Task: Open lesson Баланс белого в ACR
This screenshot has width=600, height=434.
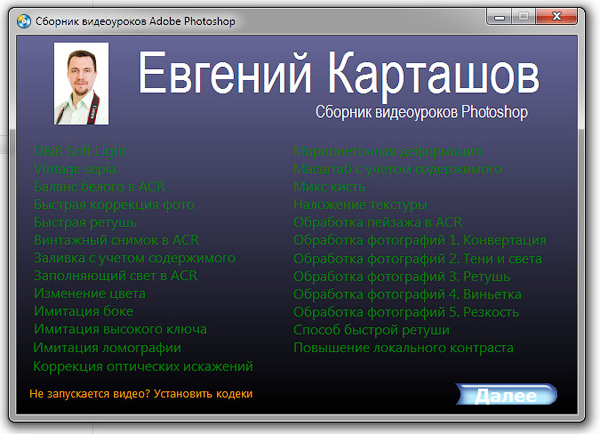Action: click(x=99, y=187)
